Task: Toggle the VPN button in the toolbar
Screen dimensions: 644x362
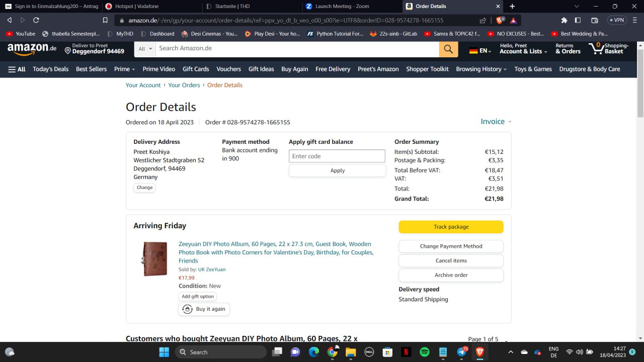Action: coord(617,20)
